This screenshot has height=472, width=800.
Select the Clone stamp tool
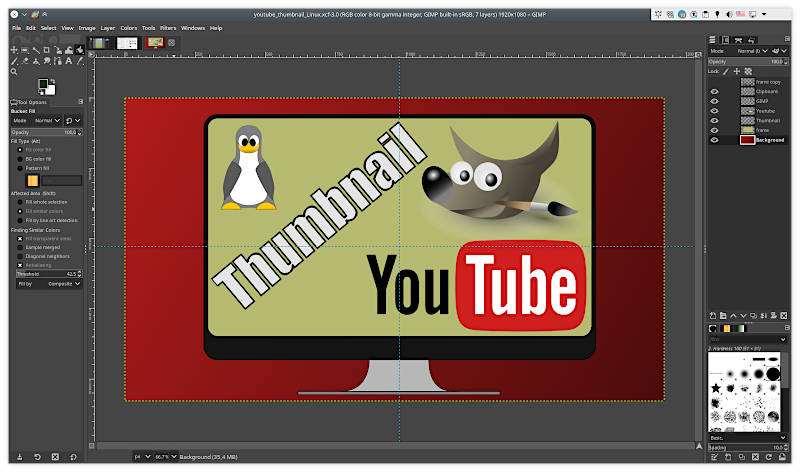36,61
